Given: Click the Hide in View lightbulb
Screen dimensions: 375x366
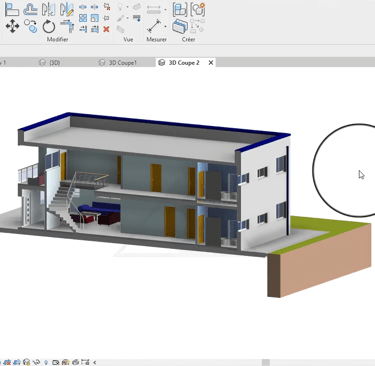Looking at the screenshot, I should [120, 7].
